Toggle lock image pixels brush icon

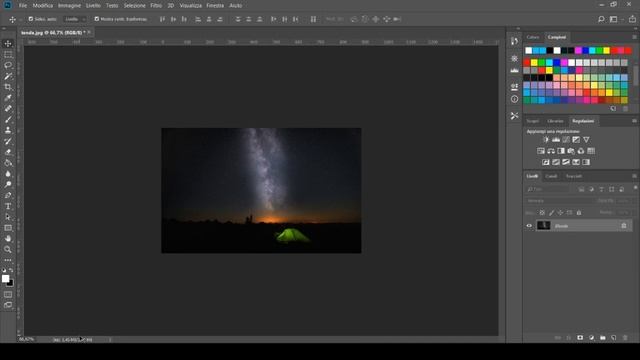[551, 213]
